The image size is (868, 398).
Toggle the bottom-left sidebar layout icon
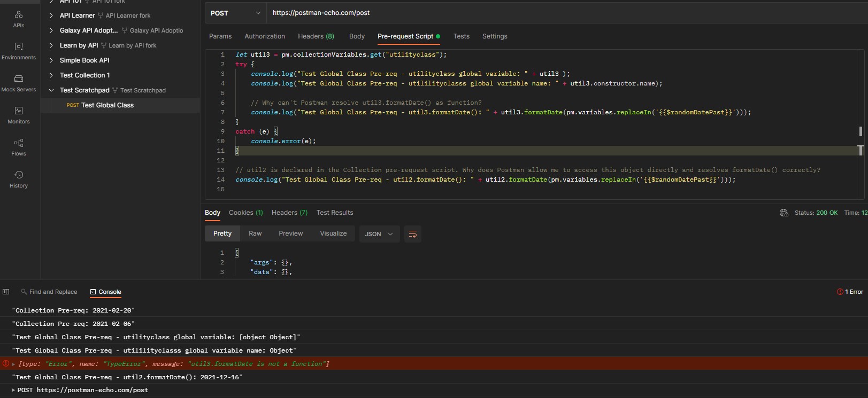pyautogui.click(x=6, y=292)
